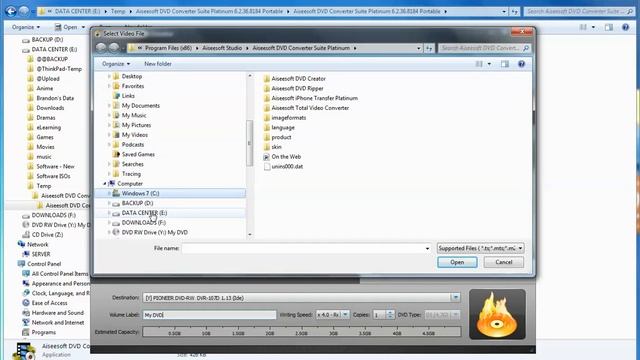This screenshot has height=360, width=640.
Task: Click Aiseesoft Studio in dialog breadcrumb
Action: (222, 48)
